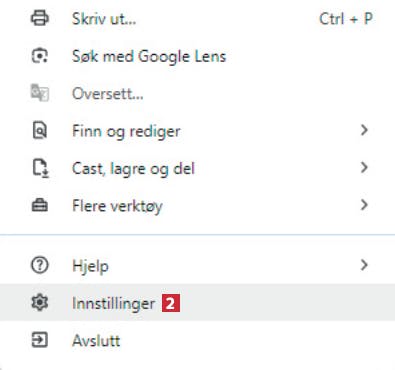Click the gear icon for Innstillinger
The image size is (395, 370).
pos(40,303)
